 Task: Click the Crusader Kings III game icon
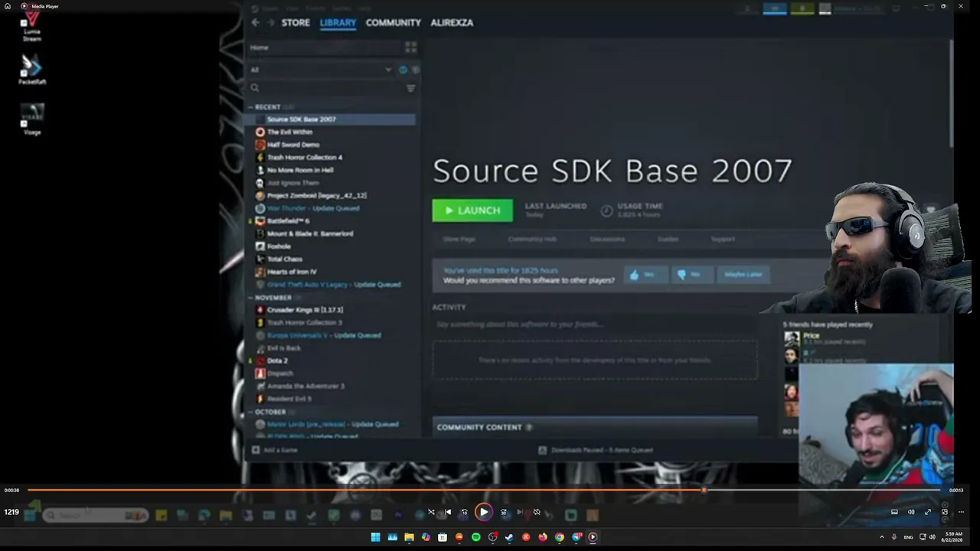[260, 310]
